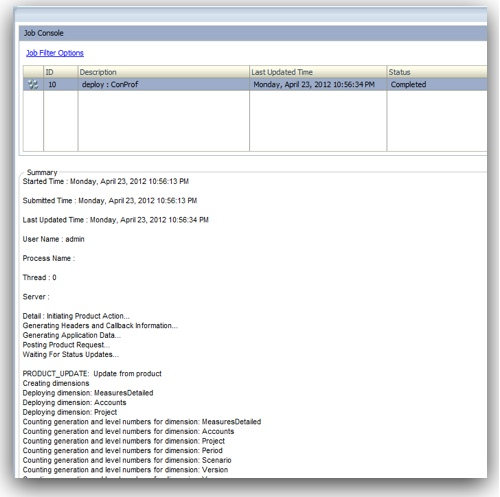Click counting generation line for Project
This screenshot has height=497, width=500.
[124, 441]
